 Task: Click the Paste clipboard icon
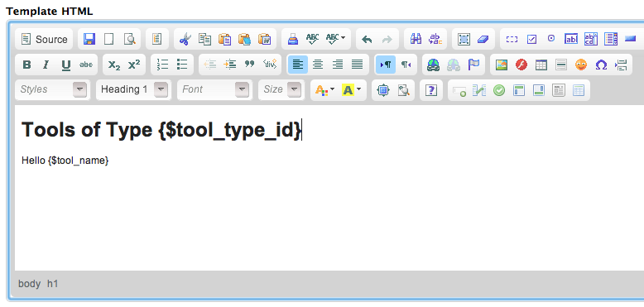point(224,40)
